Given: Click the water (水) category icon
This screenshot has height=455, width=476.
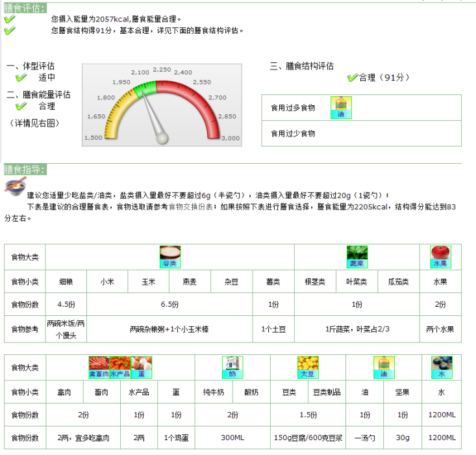Looking at the screenshot, I should pos(442,367).
